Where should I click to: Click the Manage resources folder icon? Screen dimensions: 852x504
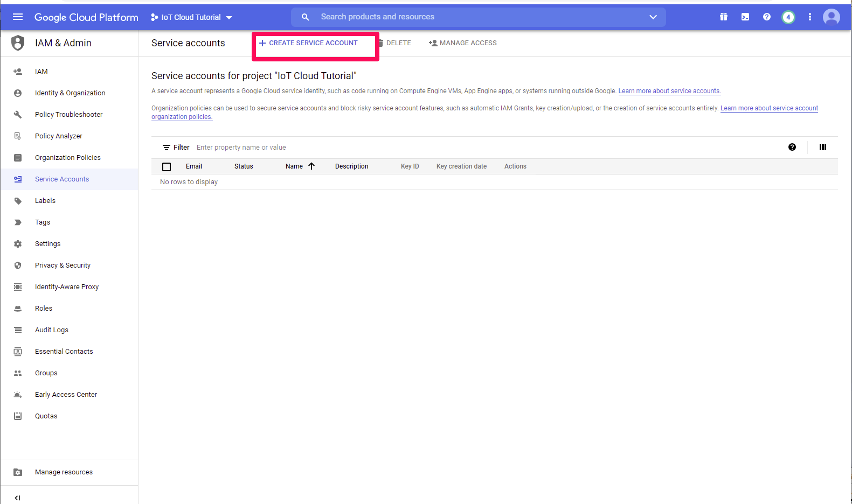pyautogui.click(x=18, y=472)
